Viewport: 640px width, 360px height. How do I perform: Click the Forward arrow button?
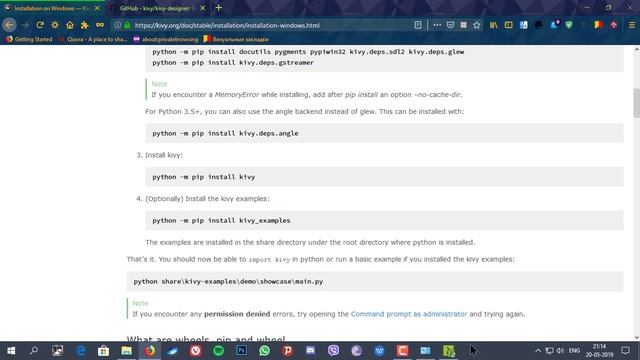tap(25, 25)
